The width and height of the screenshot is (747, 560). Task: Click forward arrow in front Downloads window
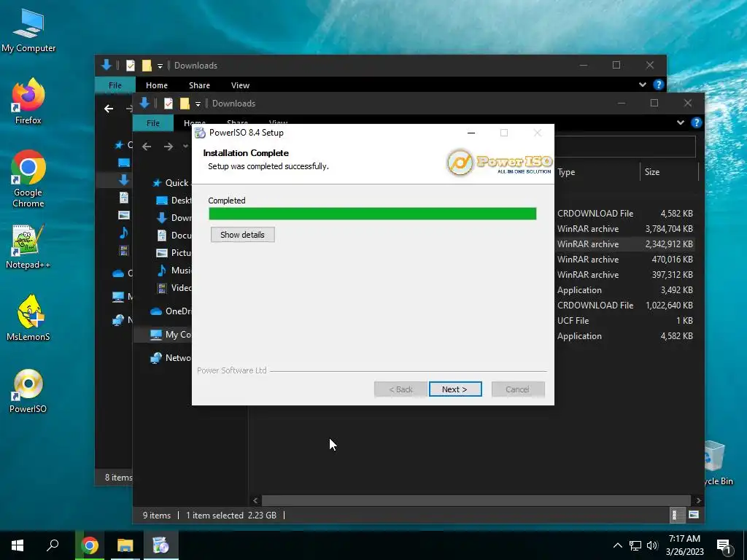[x=169, y=146]
